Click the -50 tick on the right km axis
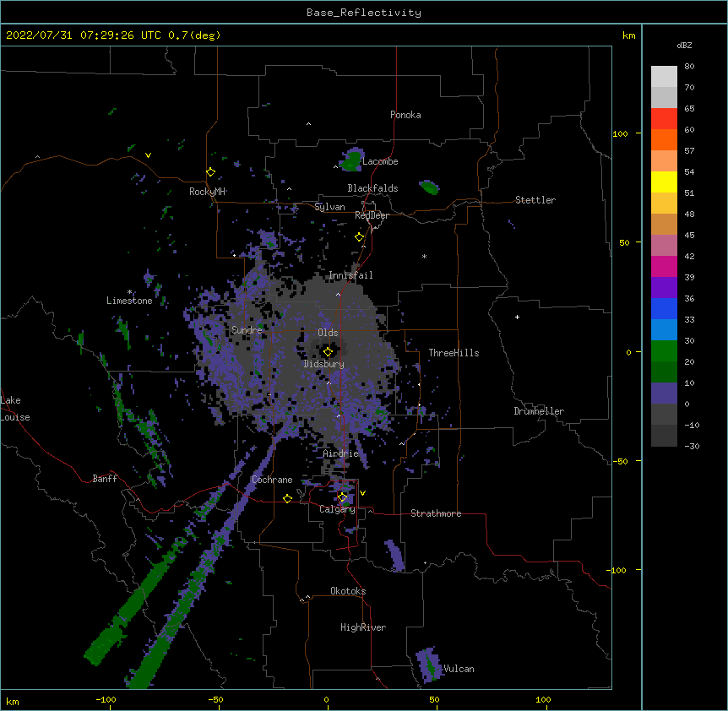This screenshot has width=728, height=711. click(x=620, y=461)
